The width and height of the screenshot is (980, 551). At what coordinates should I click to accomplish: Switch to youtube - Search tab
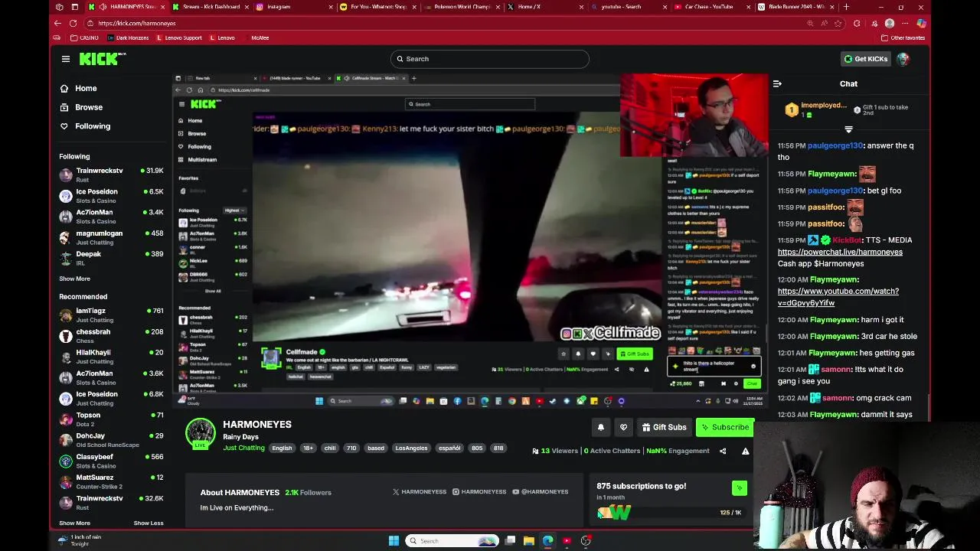pos(627,7)
